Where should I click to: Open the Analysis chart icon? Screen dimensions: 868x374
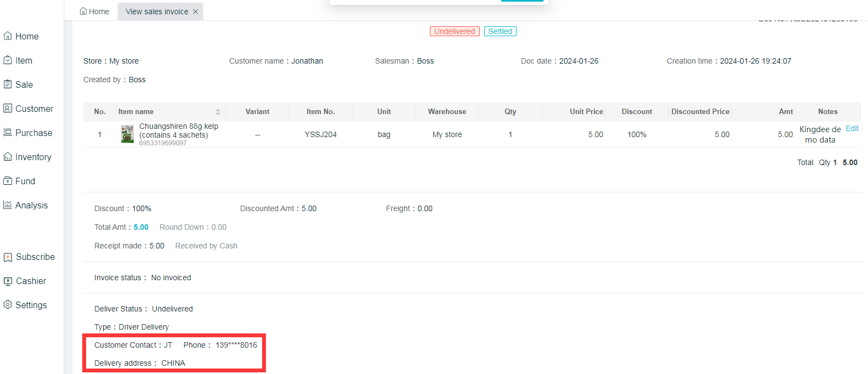[8, 205]
